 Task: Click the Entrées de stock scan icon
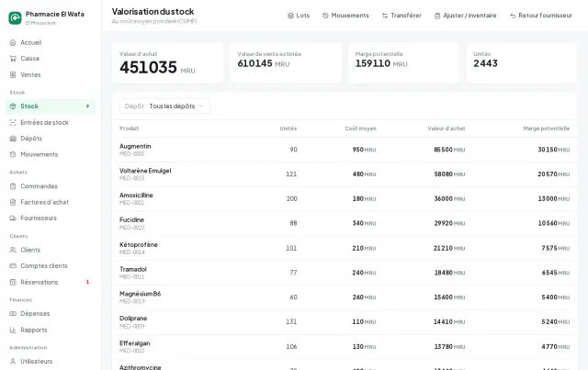pos(13,122)
